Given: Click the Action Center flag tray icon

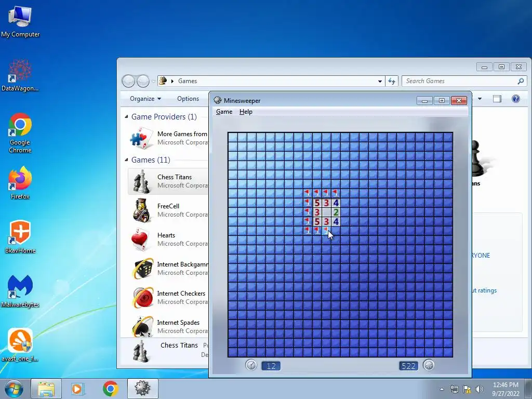Looking at the screenshot, I should point(467,389).
